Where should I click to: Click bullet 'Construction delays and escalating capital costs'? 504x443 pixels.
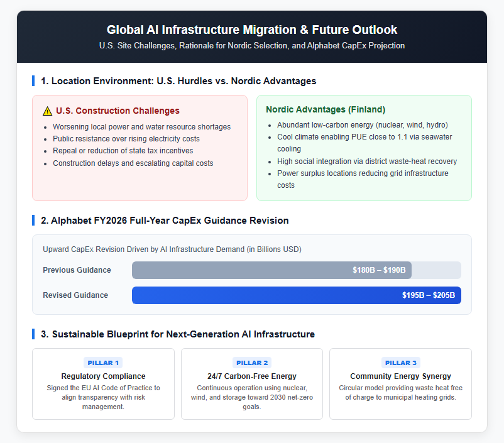pos(133,163)
